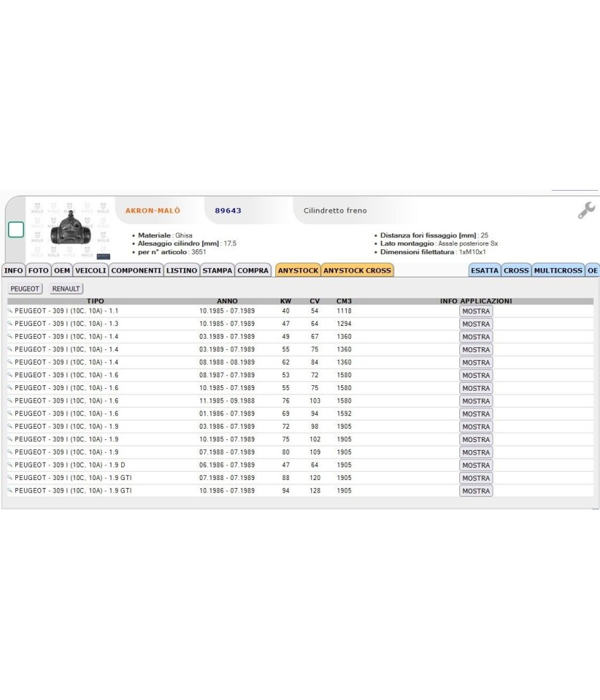
Task: Click the Cilindretto freno description
Action: click(x=335, y=210)
